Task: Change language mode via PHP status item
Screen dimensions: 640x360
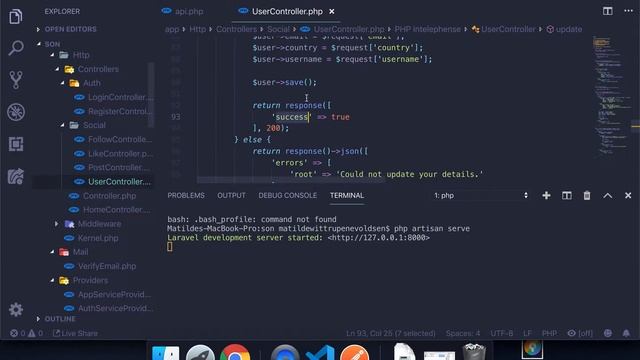Action: click(549, 333)
